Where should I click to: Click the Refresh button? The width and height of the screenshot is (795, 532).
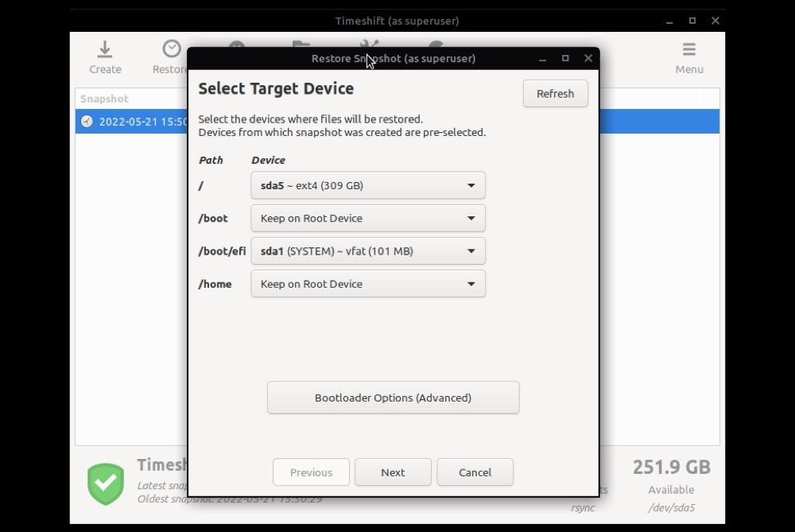pos(555,94)
